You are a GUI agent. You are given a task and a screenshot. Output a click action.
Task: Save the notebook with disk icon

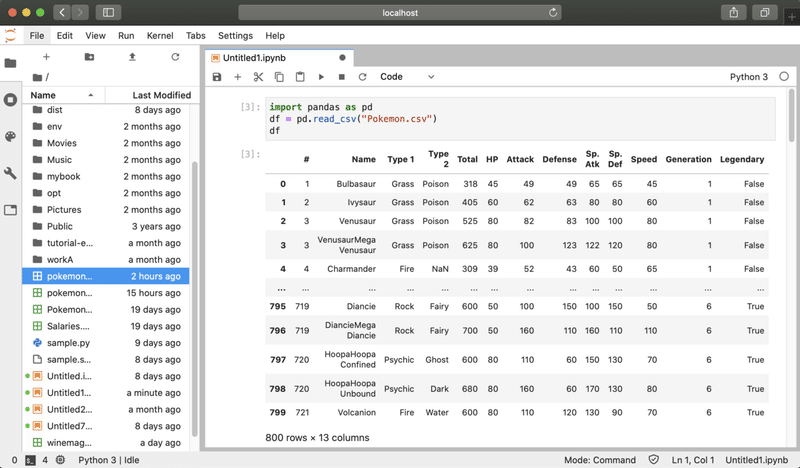[217, 77]
